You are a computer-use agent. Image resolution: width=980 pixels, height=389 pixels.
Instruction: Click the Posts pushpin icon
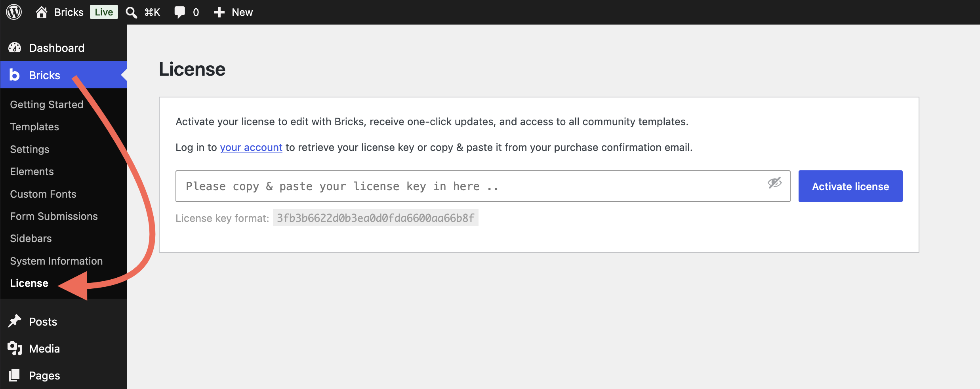click(15, 321)
